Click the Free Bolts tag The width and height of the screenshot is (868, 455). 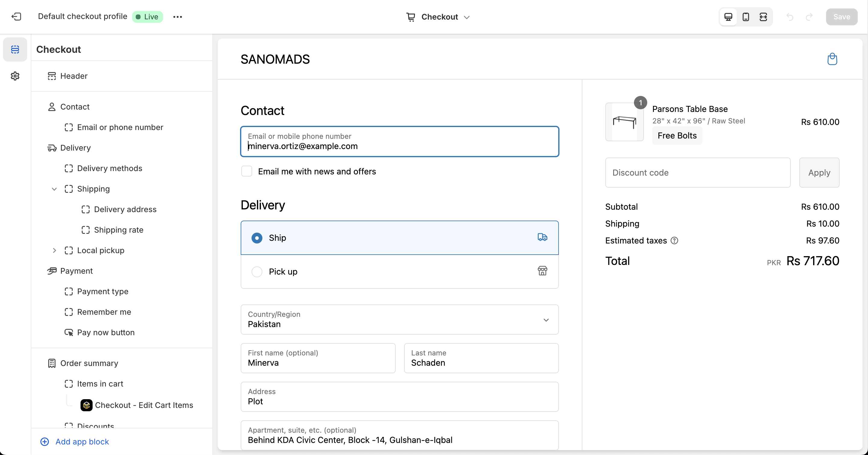coord(677,135)
